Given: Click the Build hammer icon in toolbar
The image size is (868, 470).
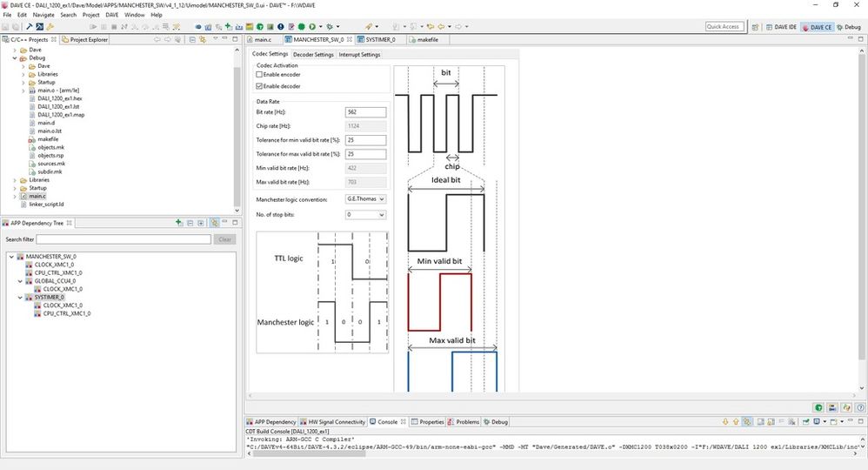Looking at the screenshot, I should pyautogui.click(x=30, y=27).
